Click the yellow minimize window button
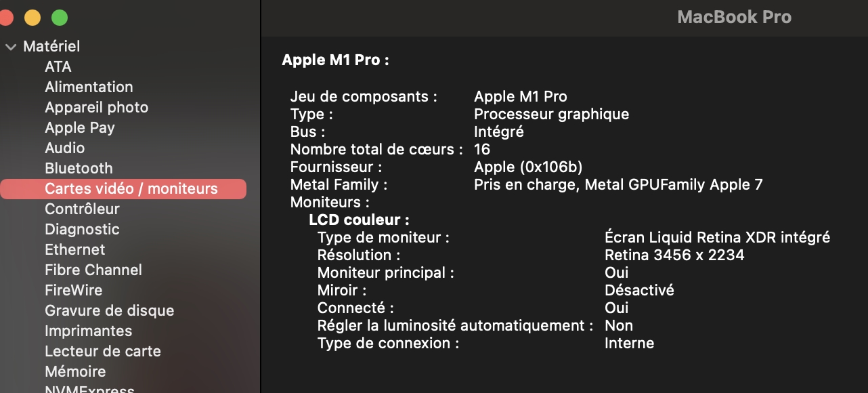Screen dimensions: 868x393 (32, 18)
